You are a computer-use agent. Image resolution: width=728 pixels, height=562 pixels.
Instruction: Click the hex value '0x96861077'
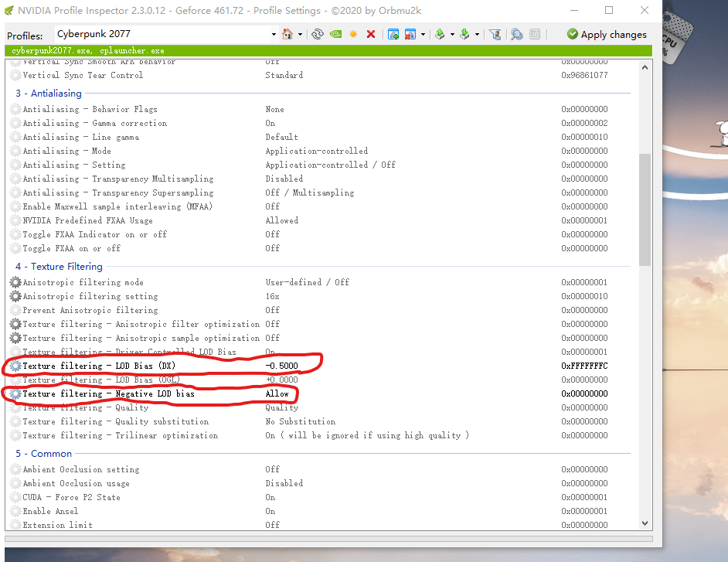tap(584, 75)
